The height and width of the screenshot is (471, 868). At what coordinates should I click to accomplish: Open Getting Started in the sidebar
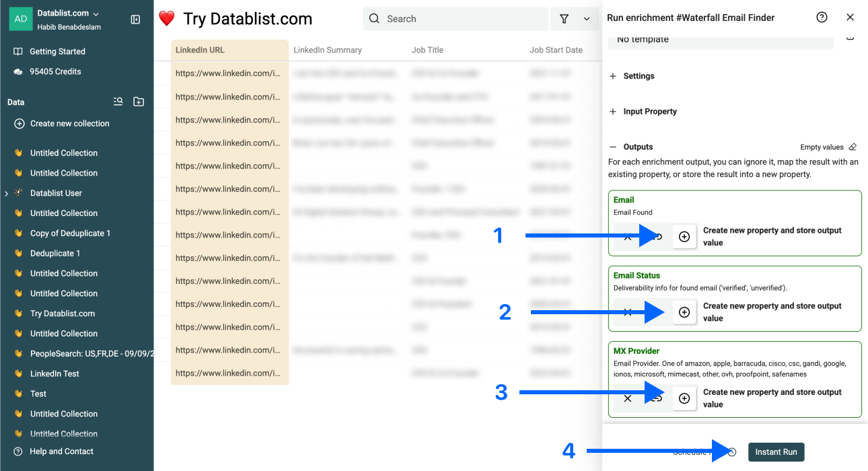(57, 51)
